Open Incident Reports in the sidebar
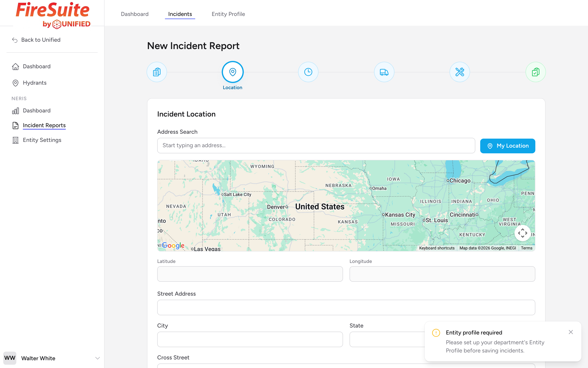The width and height of the screenshot is (588, 368). point(44,125)
